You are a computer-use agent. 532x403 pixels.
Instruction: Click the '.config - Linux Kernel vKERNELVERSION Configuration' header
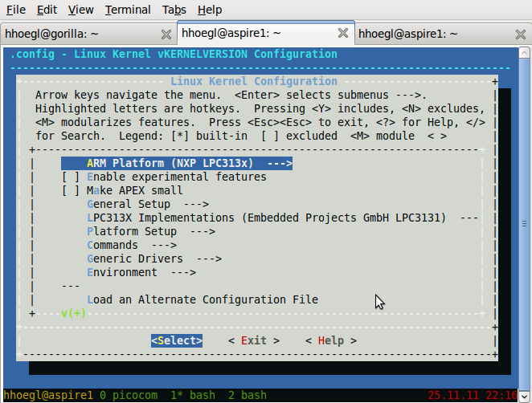174,55
